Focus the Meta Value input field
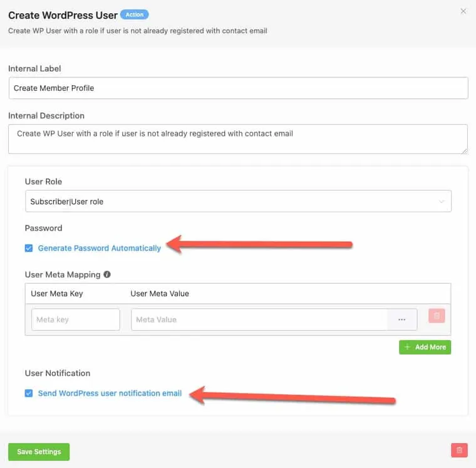 pos(259,320)
